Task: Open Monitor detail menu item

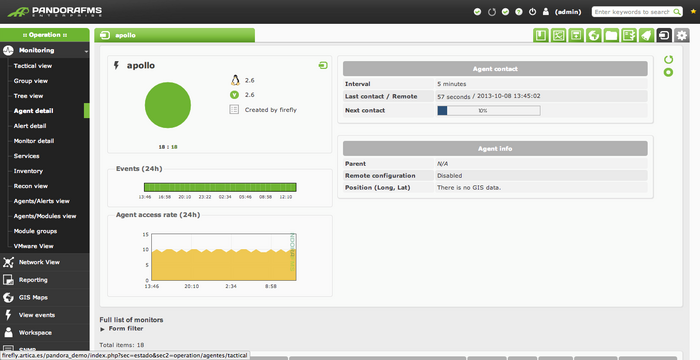Action: click(x=34, y=141)
